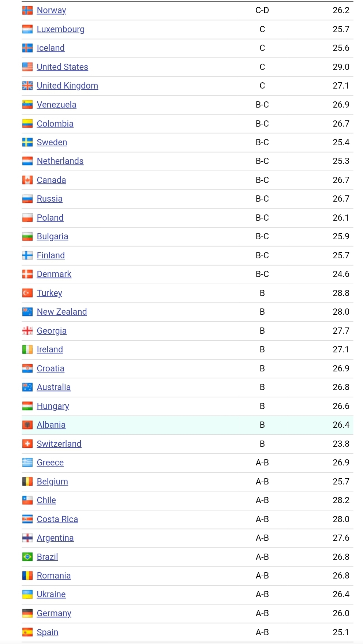Click the Turkey flag icon
This screenshot has height=644, width=363.
[27, 293]
